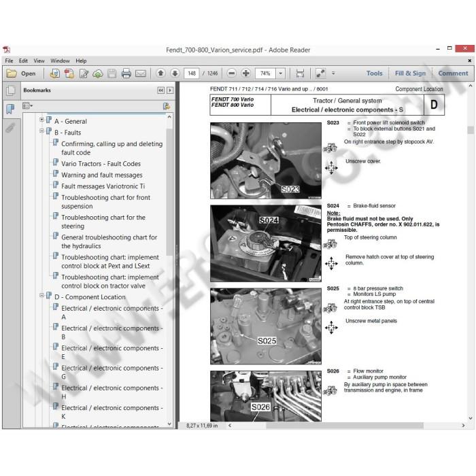Click the Convert to PDF toolbar icon
Viewport: 476px width, 476px height.
coord(69,73)
